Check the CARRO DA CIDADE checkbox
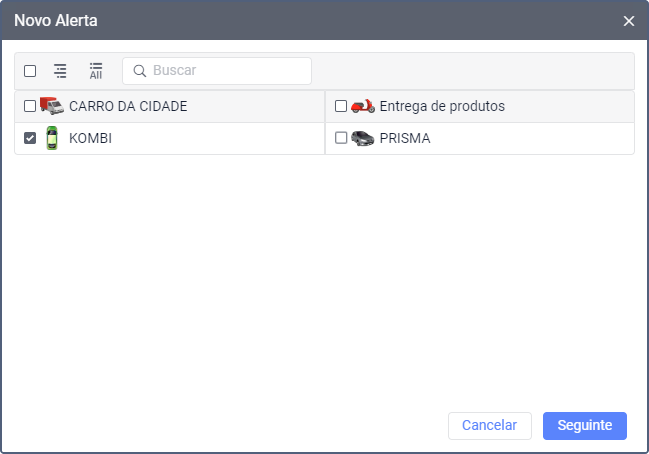Viewport: 649px width, 454px height. (30, 106)
